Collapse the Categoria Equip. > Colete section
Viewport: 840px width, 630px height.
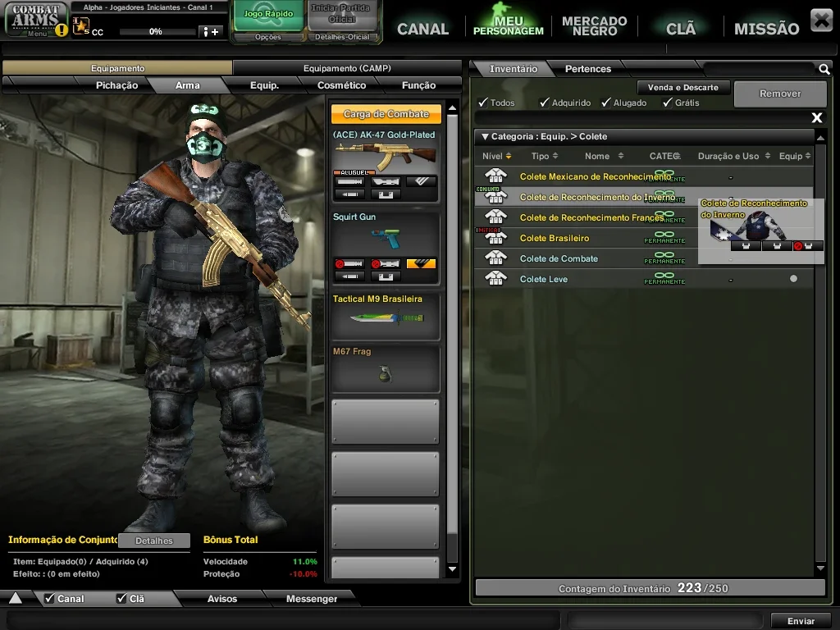485,137
